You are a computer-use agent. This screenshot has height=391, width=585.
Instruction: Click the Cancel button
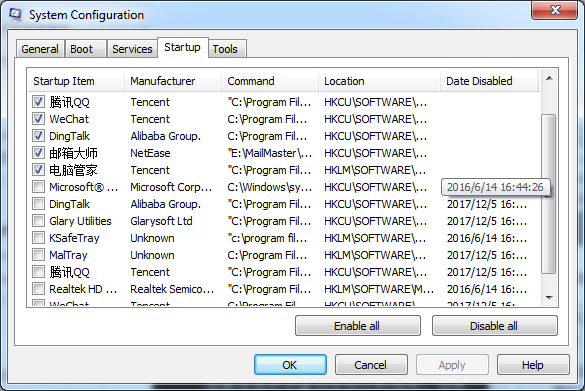click(371, 365)
